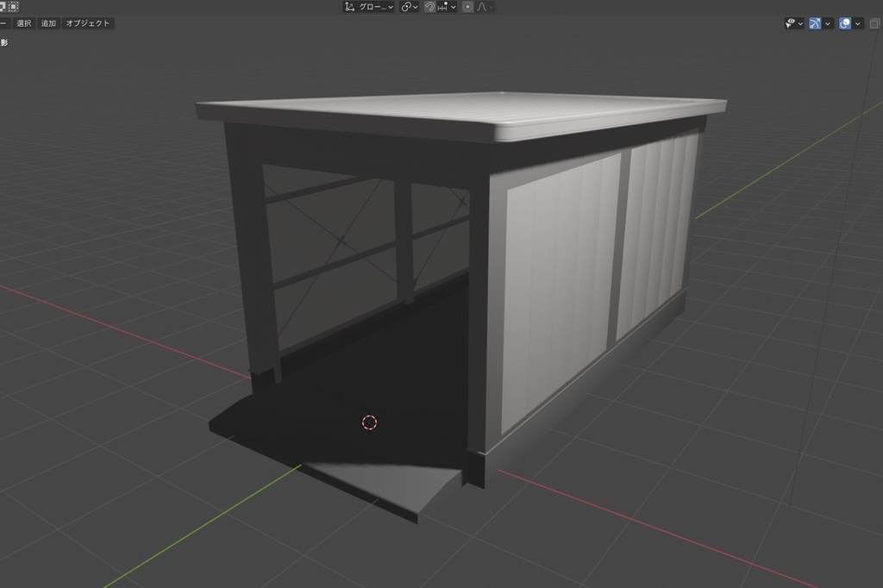Toggle the snap magnet icon
Screen dimensions: 883x588
429,7
